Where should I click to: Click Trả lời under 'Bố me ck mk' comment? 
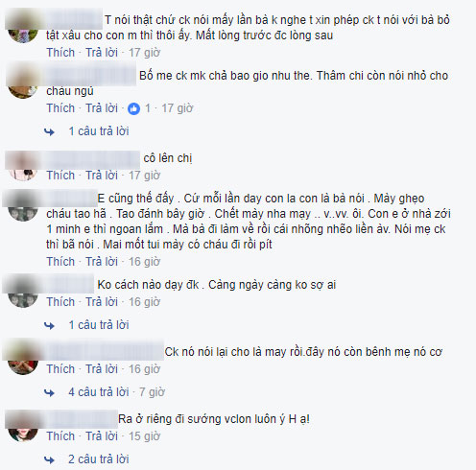(102, 108)
